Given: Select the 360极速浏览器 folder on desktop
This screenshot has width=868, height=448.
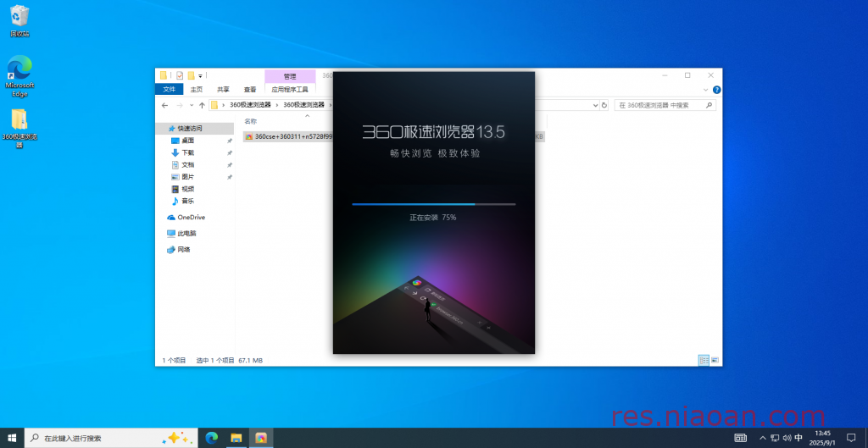Looking at the screenshot, I should click(x=19, y=129).
